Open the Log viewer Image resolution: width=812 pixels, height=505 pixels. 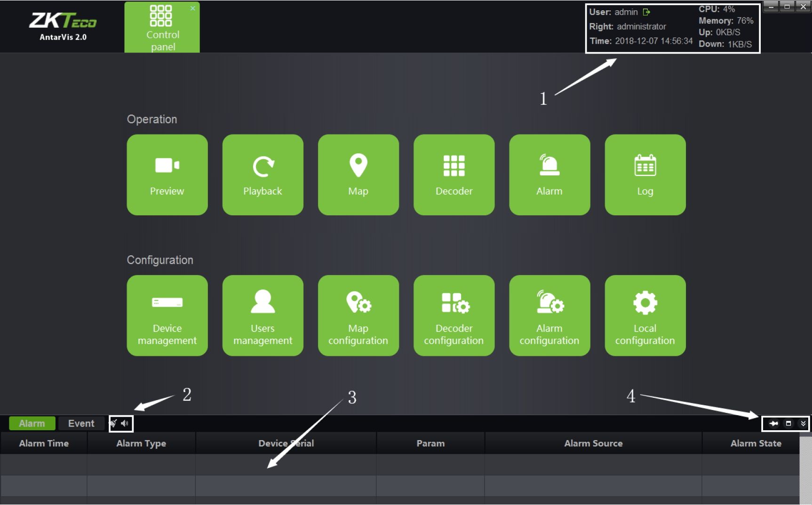coord(645,175)
